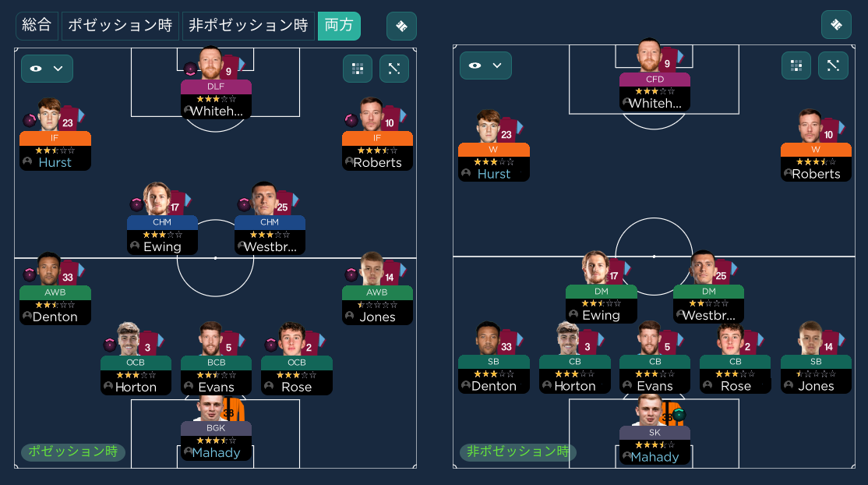The image size is (868, 485).
Task: Click the expand arrows icon on right pitch
Action: (833, 66)
